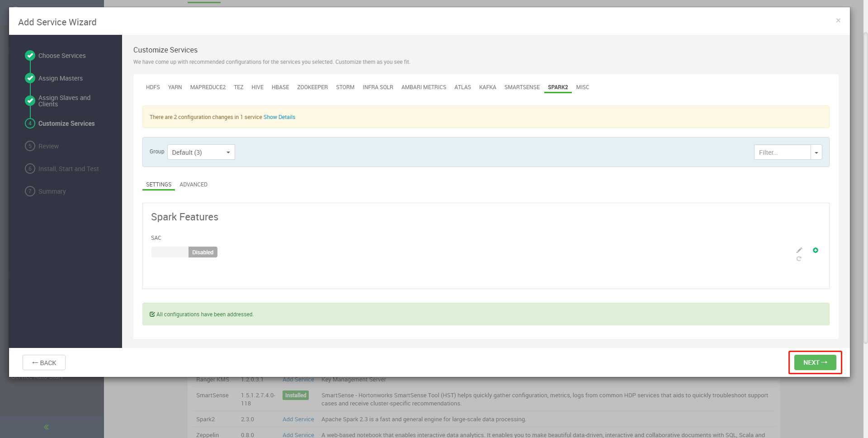Switch to the YARN tab
The height and width of the screenshot is (438, 868).
175,87
